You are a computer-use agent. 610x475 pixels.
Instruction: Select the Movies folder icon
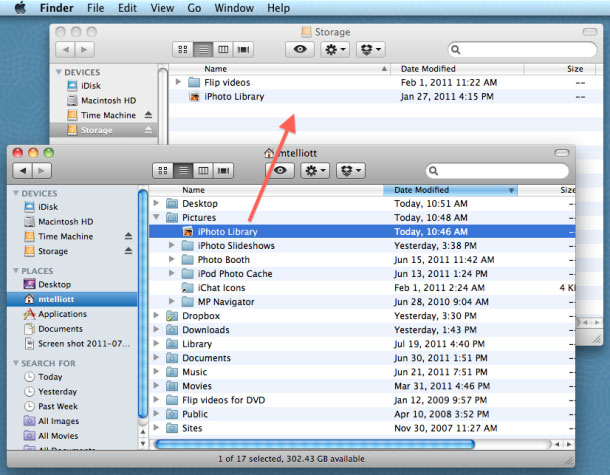click(172, 386)
